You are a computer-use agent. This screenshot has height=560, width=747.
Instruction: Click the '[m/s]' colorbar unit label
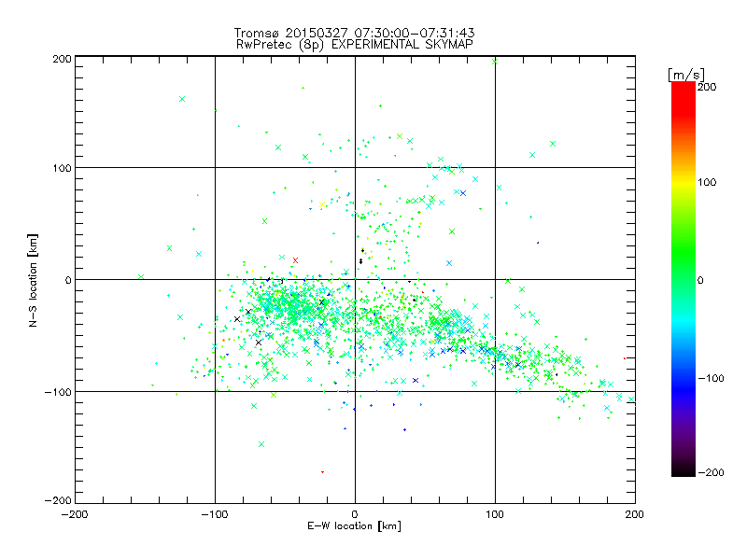click(x=686, y=75)
